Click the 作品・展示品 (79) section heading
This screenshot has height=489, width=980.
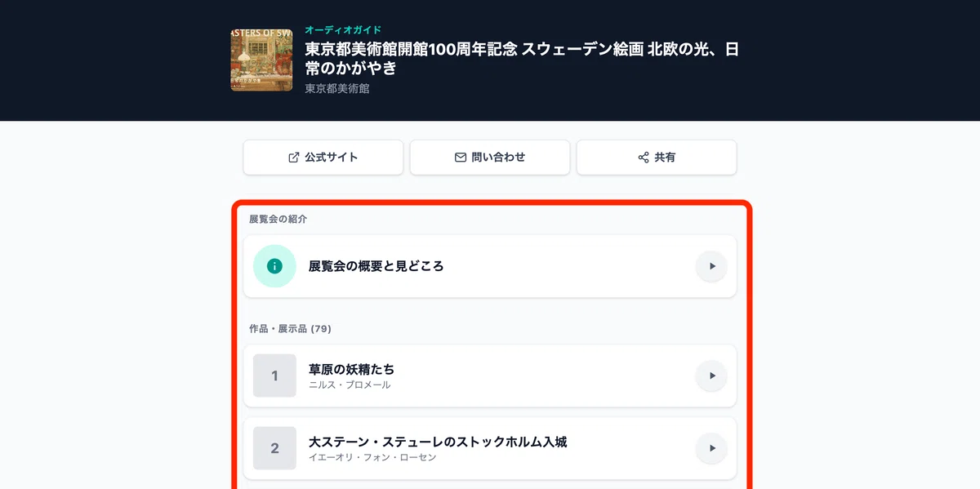click(290, 329)
